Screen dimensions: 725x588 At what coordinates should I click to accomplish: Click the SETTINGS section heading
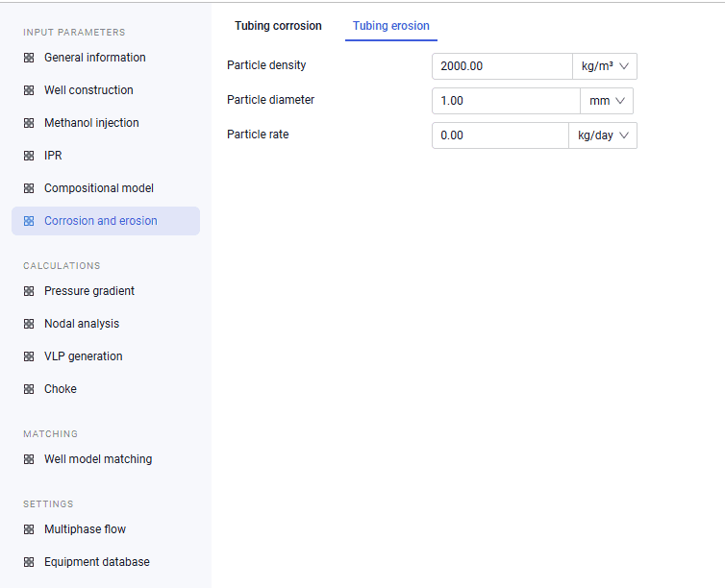(48, 504)
